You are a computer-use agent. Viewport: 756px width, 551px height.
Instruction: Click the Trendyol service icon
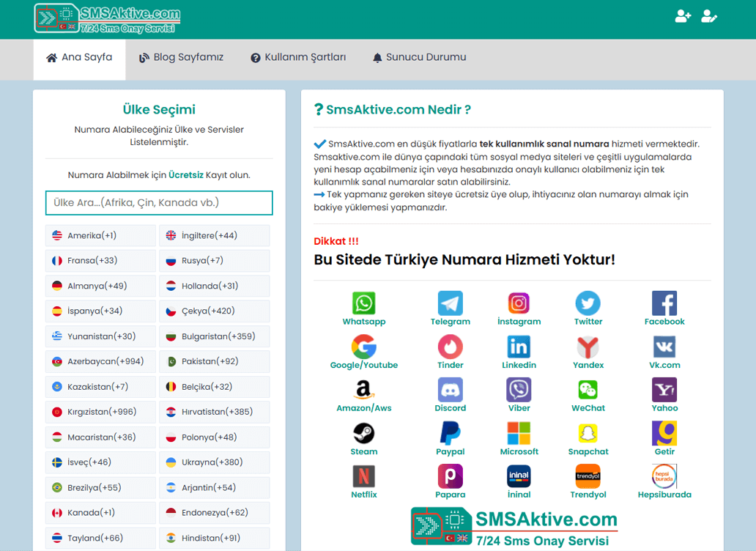588,476
